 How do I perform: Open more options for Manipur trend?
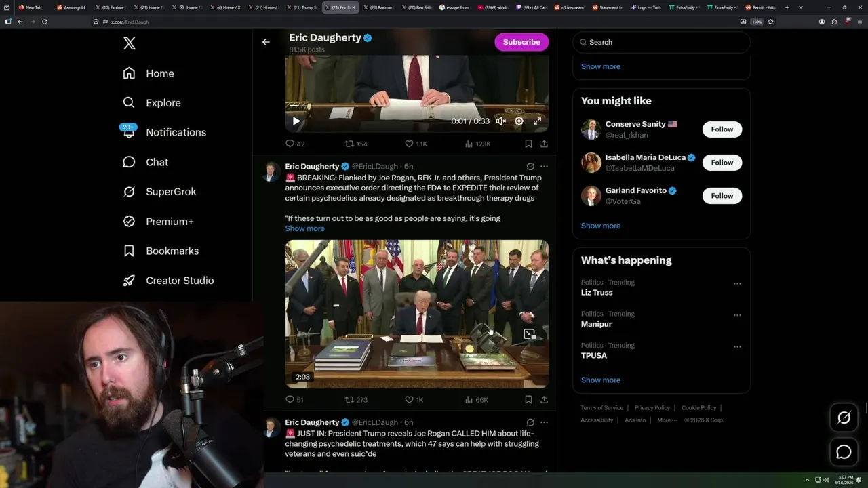[737, 316]
